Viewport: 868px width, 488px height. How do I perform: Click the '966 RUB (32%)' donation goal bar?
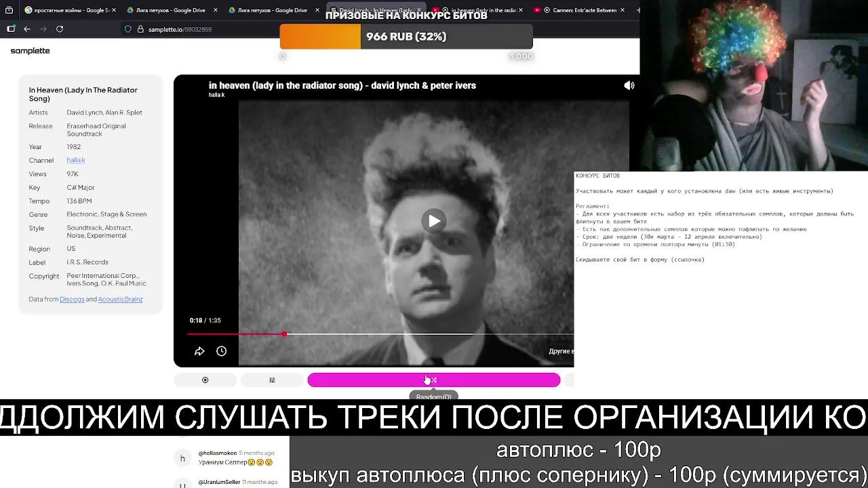(x=406, y=37)
